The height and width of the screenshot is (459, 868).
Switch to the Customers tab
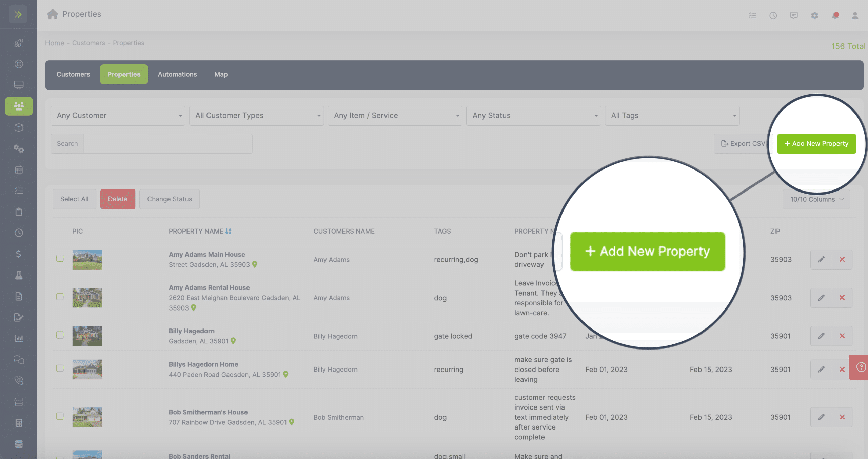point(73,74)
